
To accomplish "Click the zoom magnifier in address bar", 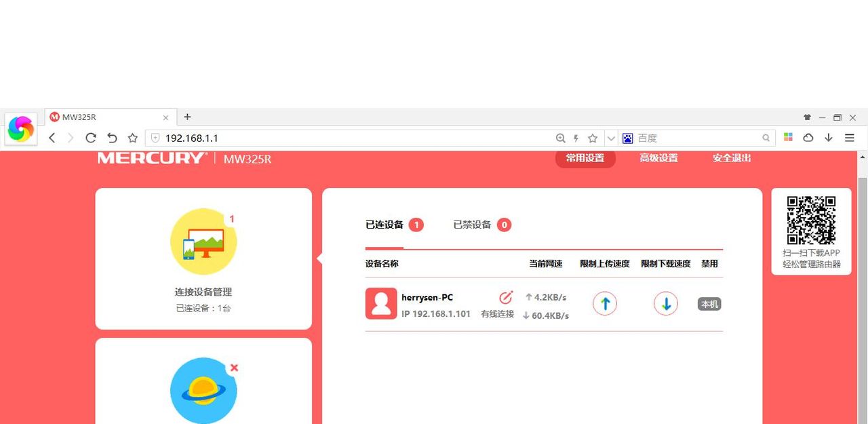I will pos(561,138).
